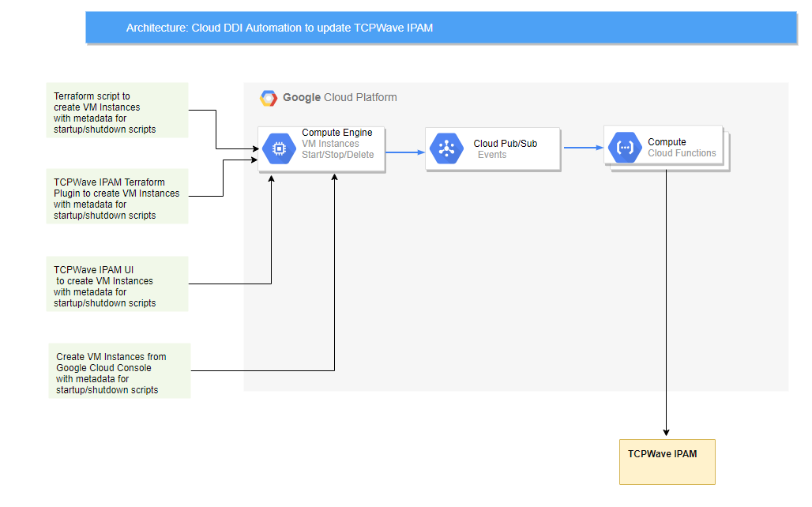Image resolution: width=812 pixels, height=507 pixels.
Task: Select the Cloud Functions hexagon icon
Action: 624,147
